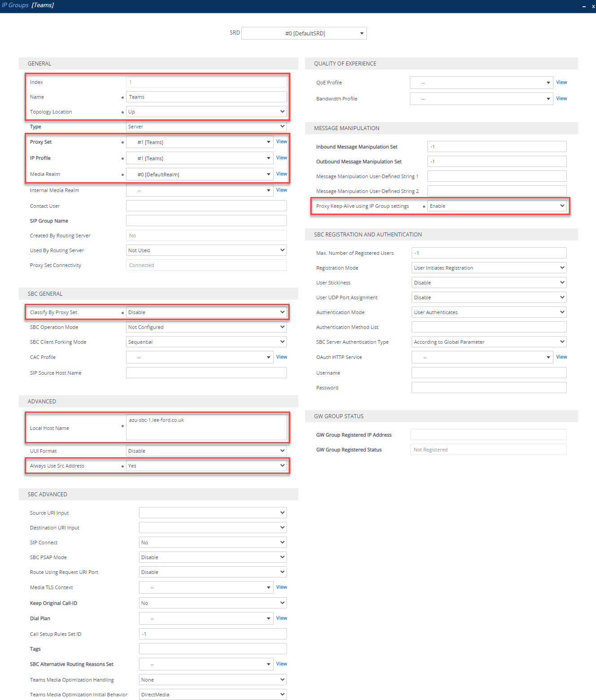The height and width of the screenshot is (700, 596).
Task: Expand Teams Media Optimization Handling dropdown
Action: click(213, 680)
